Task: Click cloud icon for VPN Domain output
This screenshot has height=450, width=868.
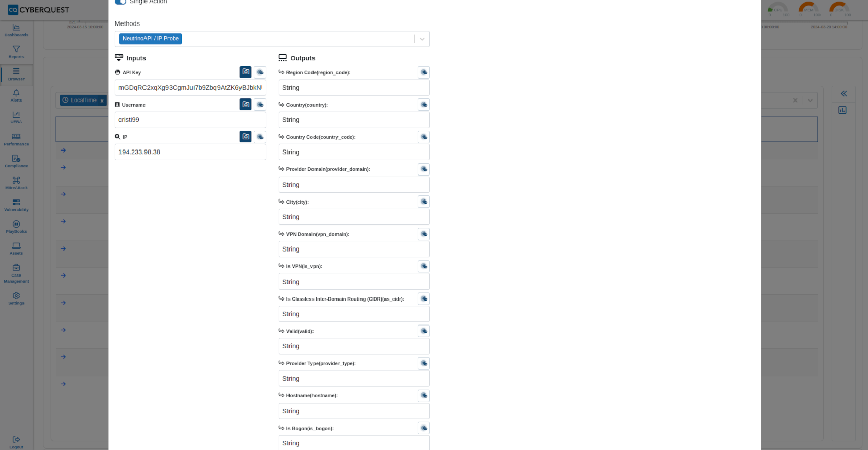Action: click(x=424, y=234)
